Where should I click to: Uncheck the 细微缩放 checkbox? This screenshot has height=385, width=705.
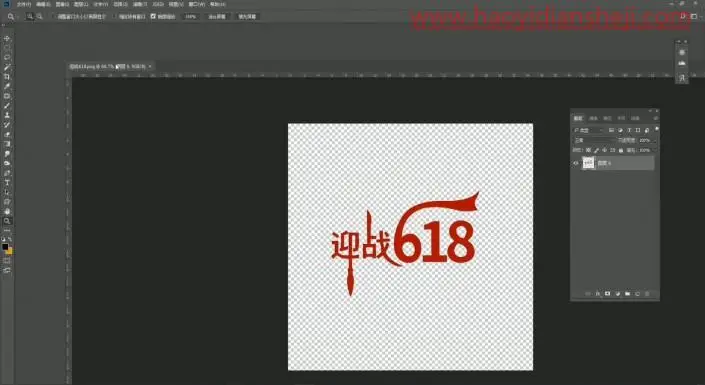[x=153, y=16]
